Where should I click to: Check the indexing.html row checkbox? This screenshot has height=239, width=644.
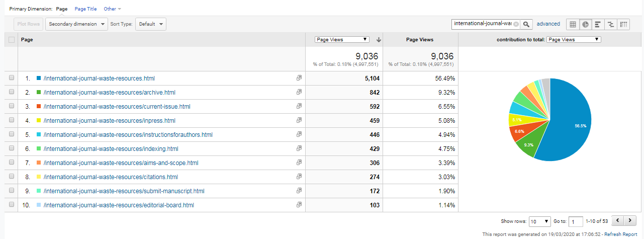(12, 148)
